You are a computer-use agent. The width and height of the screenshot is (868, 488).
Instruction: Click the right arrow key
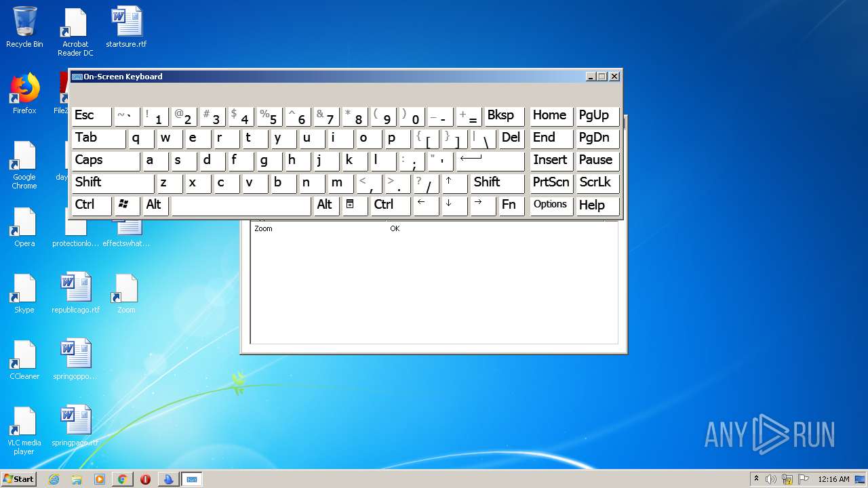click(484, 205)
